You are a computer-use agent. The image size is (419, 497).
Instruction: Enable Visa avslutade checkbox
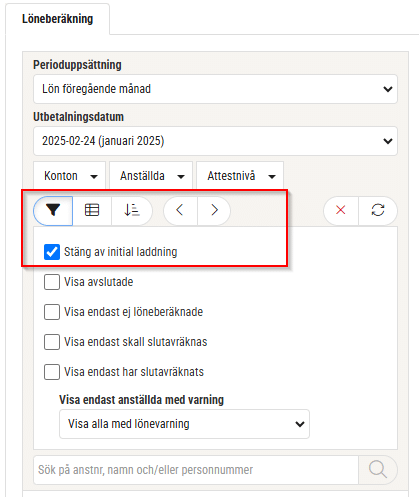(x=52, y=282)
